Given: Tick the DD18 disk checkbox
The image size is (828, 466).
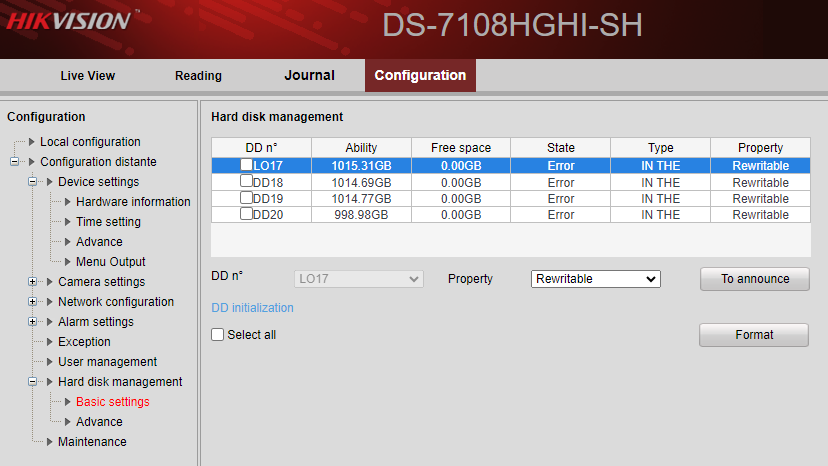Looking at the screenshot, I should coord(246,181).
